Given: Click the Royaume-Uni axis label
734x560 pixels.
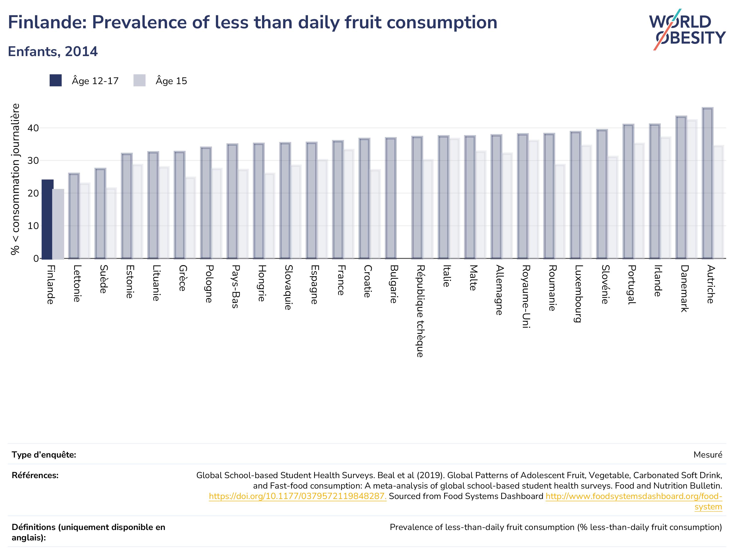Looking at the screenshot, I should [526, 297].
